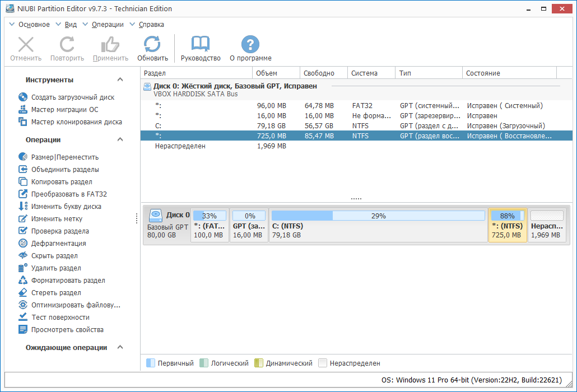577x392 pixels.
Task: Collapse the Инструменты section
Action: tap(120, 80)
